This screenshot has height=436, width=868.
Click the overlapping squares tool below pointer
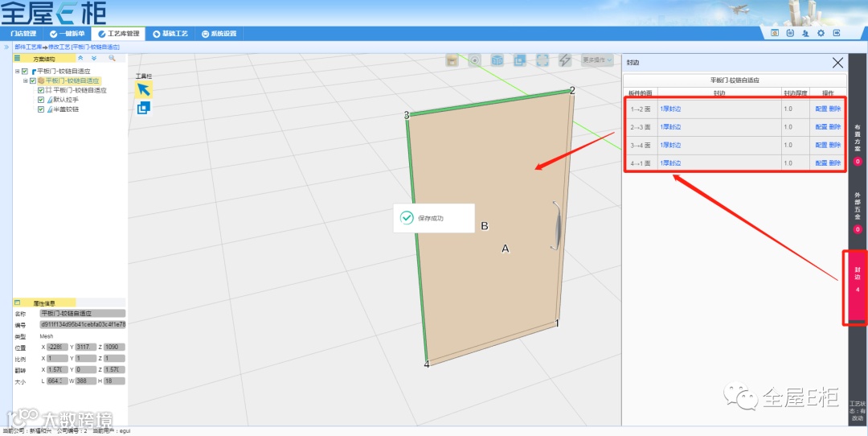(x=144, y=108)
